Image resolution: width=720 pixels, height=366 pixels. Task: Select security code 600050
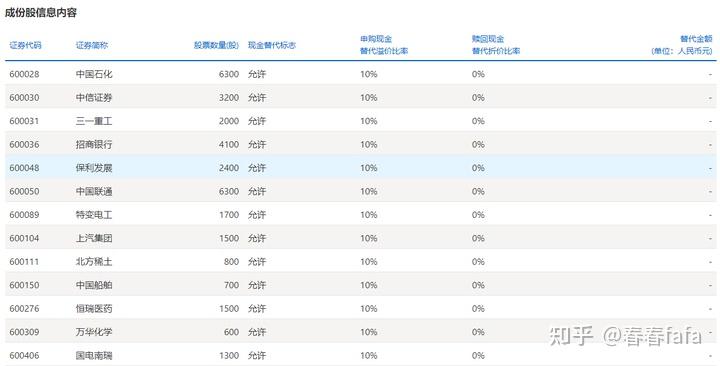coord(24,191)
